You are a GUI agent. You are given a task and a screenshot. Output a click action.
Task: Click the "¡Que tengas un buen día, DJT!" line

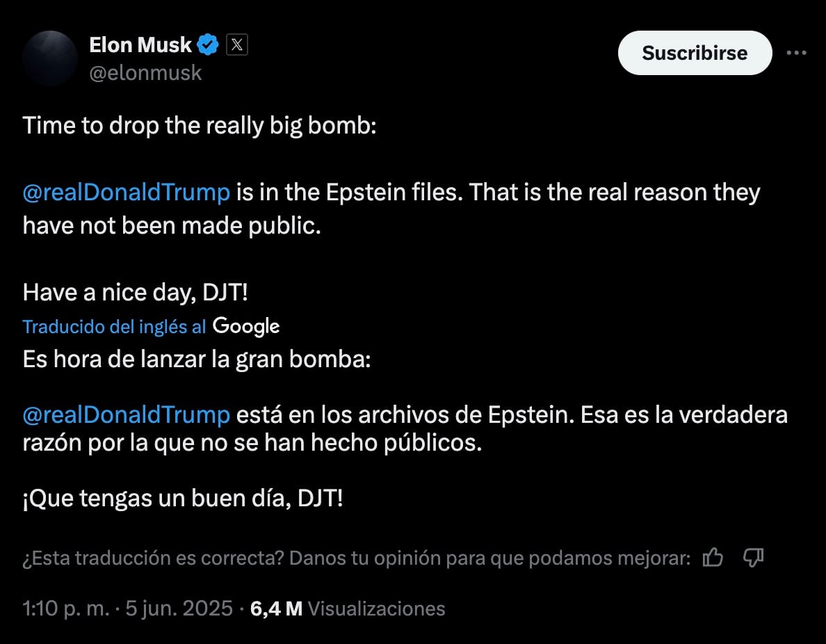click(x=183, y=498)
